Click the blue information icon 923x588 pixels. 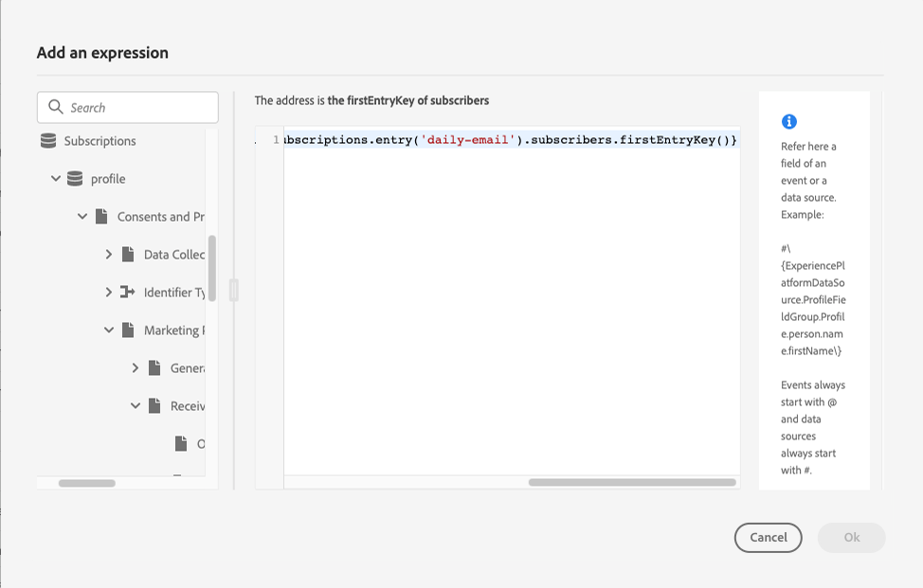(x=788, y=122)
